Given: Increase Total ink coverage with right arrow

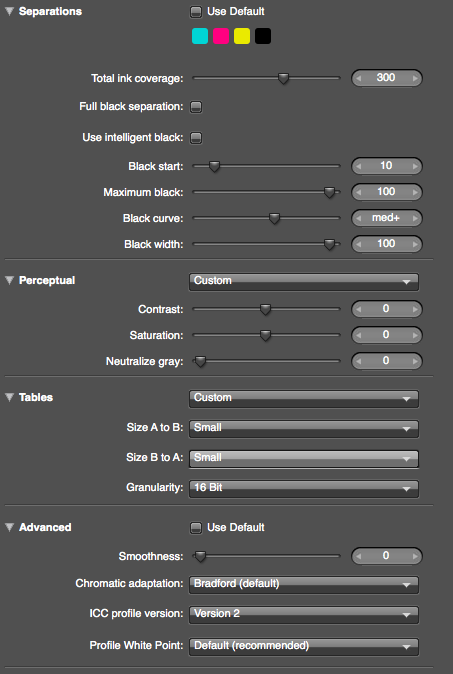Looking at the screenshot, I should point(415,78).
